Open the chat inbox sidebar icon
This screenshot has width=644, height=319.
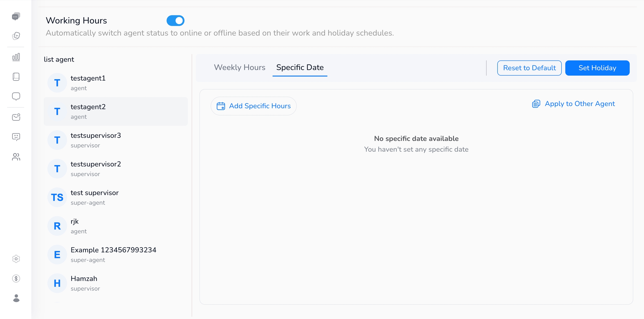16,17
